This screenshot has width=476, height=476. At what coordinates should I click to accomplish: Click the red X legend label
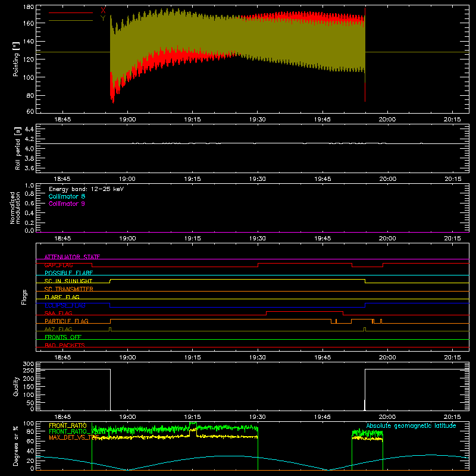(103, 10)
